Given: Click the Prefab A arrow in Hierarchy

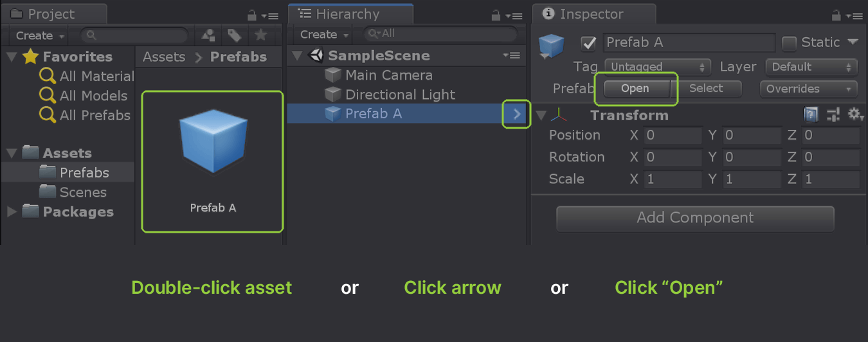Looking at the screenshot, I should 516,114.
